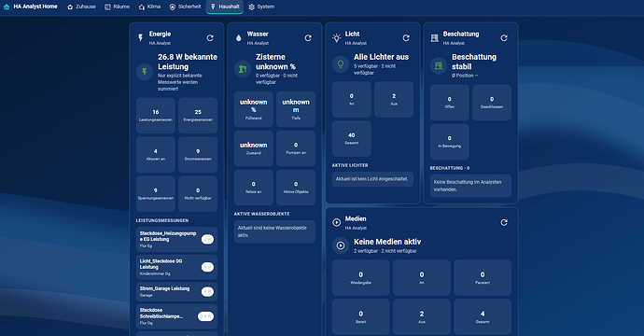
Task: Click the "Keine Medien aktiv" heading
Action: (x=387, y=242)
